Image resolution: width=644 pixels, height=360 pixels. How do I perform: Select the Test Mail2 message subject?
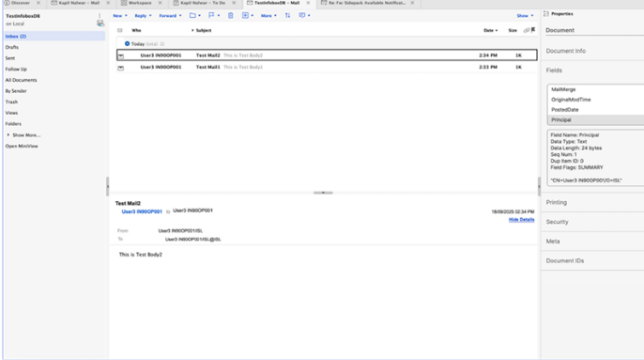click(x=207, y=55)
